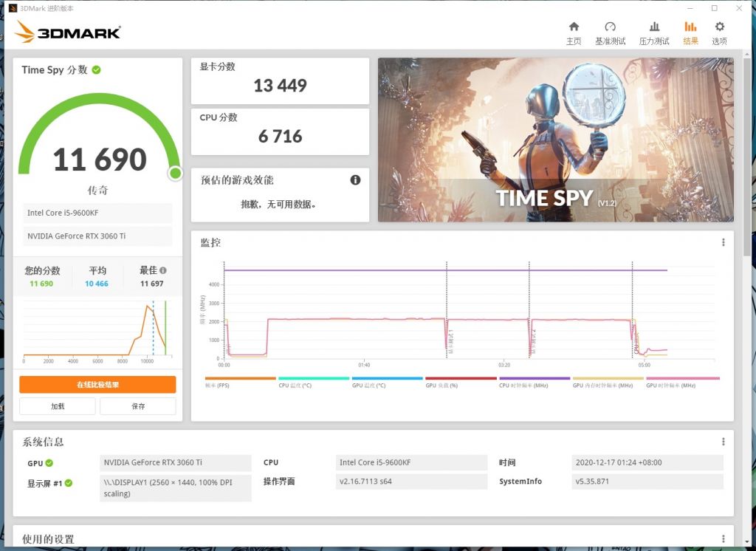Click the info icon next to 最佳 score
Viewport: 756px width, 551px height.
[x=164, y=270]
